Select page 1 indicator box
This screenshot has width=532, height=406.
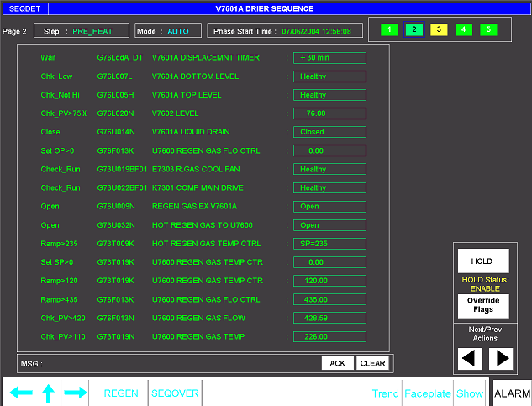389,29
